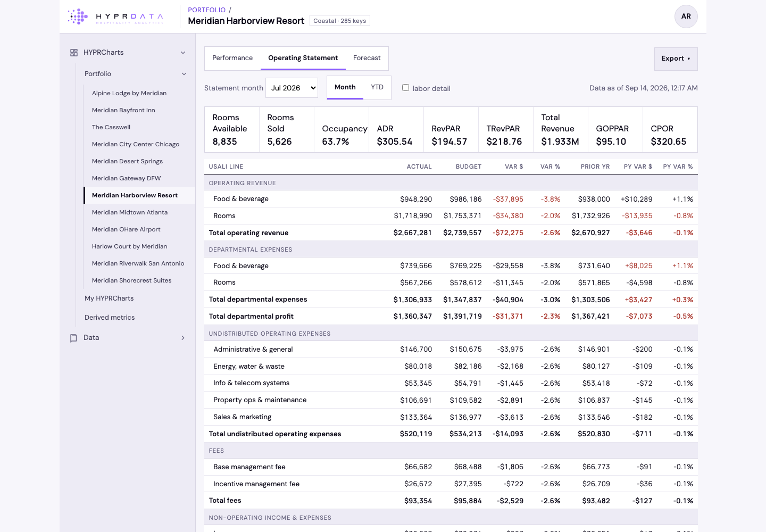Image resolution: width=766 pixels, height=532 pixels.
Task: Click the Incentive management fee row label
Action: click(256, 484)
